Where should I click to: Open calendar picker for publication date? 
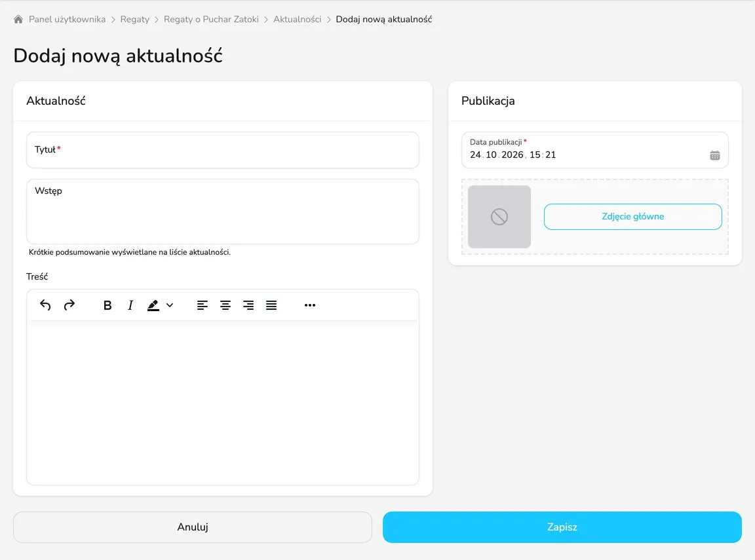(715, 155)
